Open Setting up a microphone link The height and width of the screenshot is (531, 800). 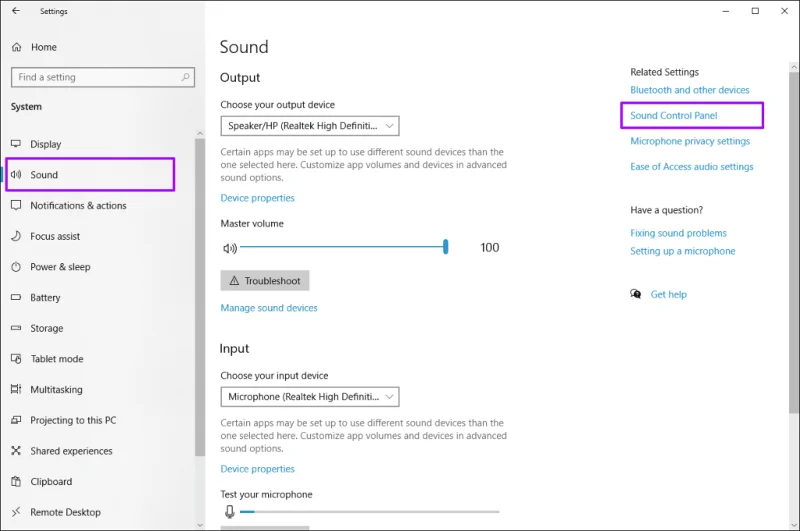tap(683, 251)
